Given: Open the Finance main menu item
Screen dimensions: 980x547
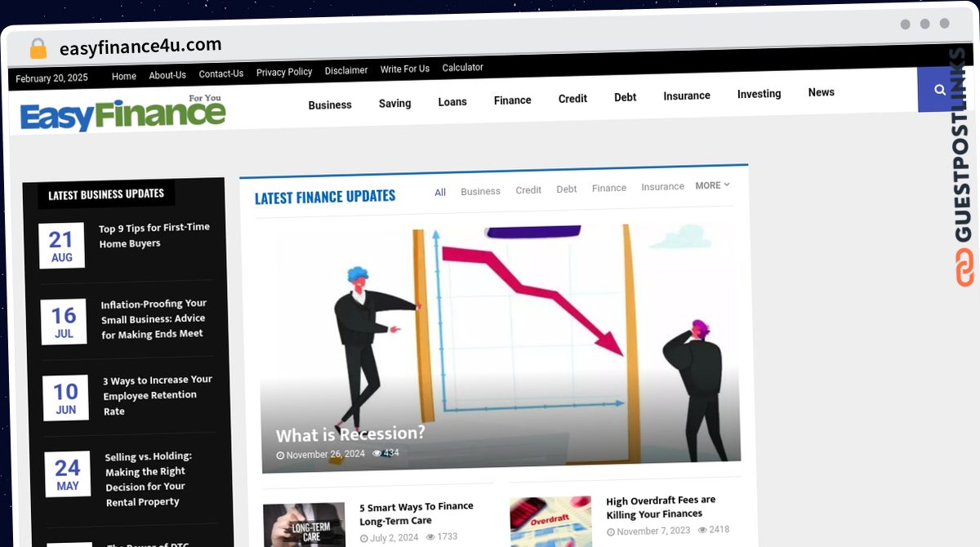Looking at the screenshot, I should [x=513, y=100].
